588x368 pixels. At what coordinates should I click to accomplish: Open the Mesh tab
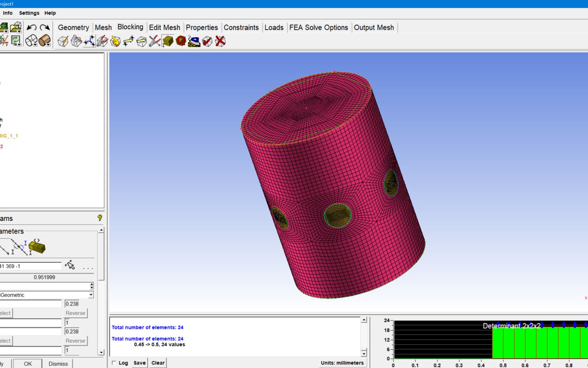pyautogui.click(x=103, y=27)
